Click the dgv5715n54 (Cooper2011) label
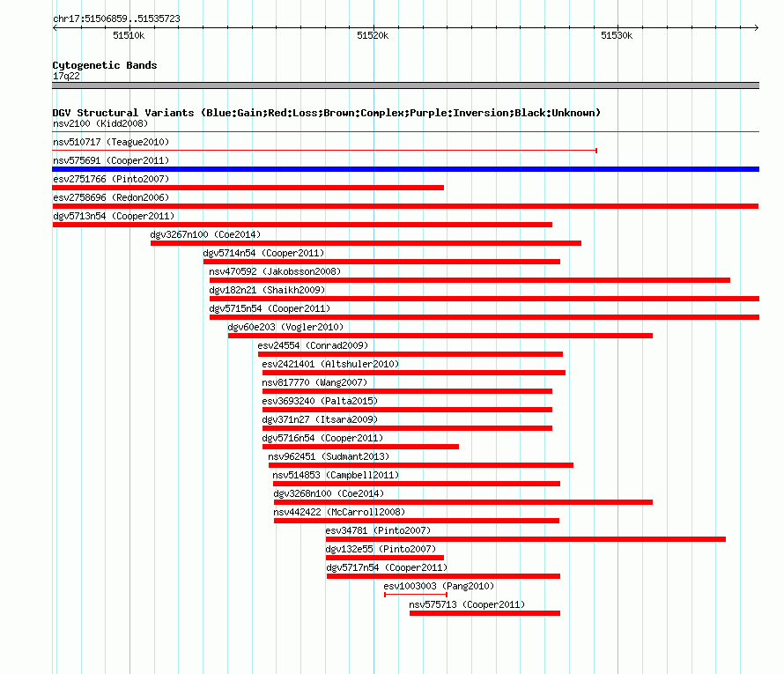 pos(270,308)
